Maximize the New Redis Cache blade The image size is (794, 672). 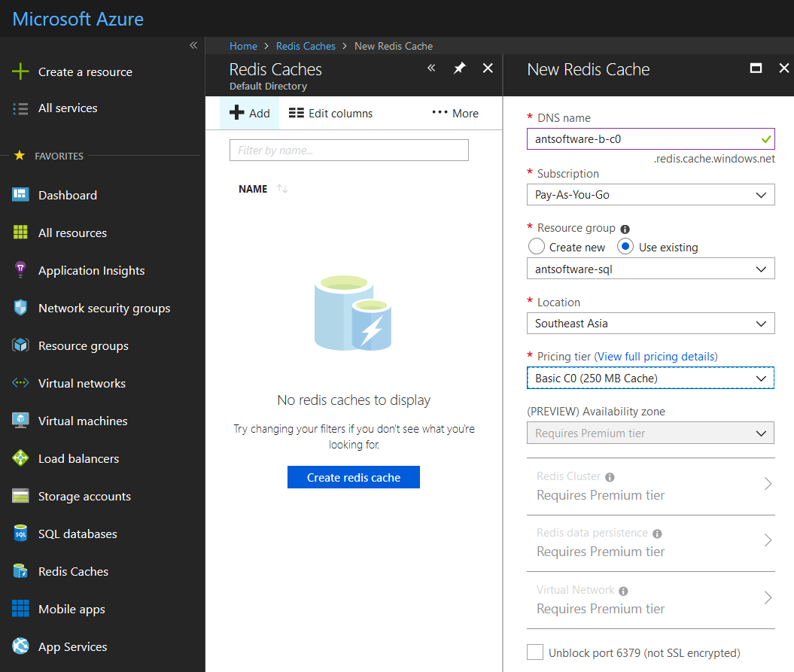(x=756, y=68)
